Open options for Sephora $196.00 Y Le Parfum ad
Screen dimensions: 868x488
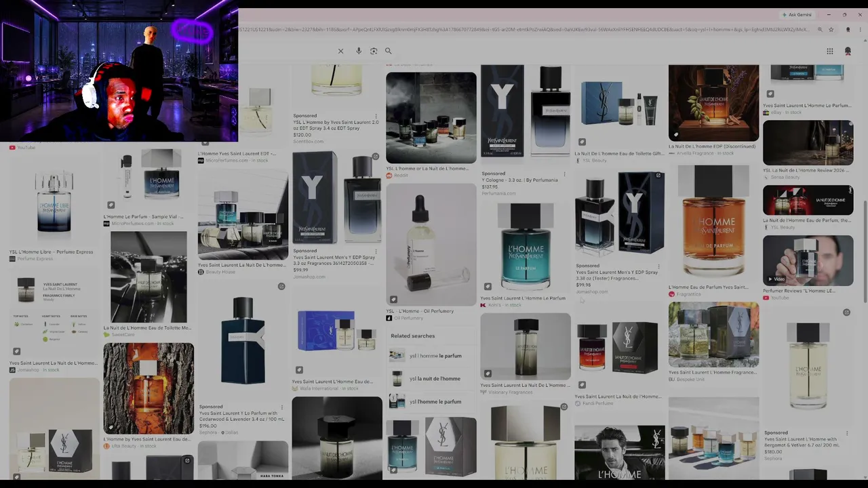(281, 407)
